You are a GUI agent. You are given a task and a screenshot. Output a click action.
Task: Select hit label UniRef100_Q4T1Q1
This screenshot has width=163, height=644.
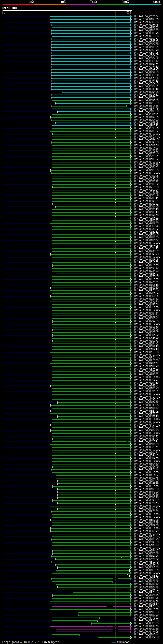146,618
